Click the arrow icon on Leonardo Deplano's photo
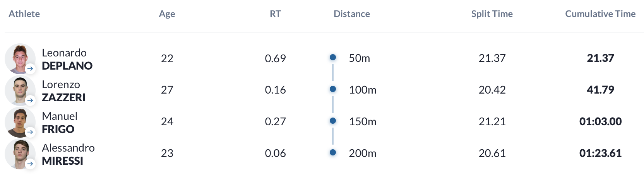This screenshot has width=644, height=174. pos(30,69)
